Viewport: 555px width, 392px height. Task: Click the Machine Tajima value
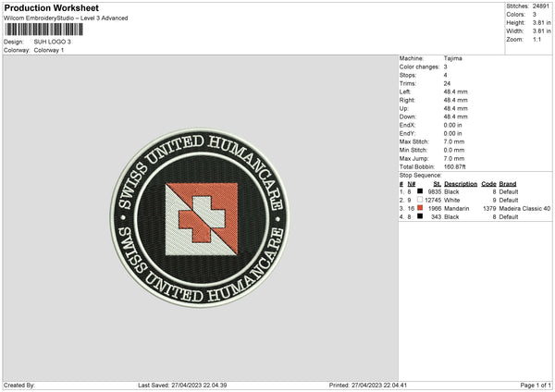pos(452,58)
